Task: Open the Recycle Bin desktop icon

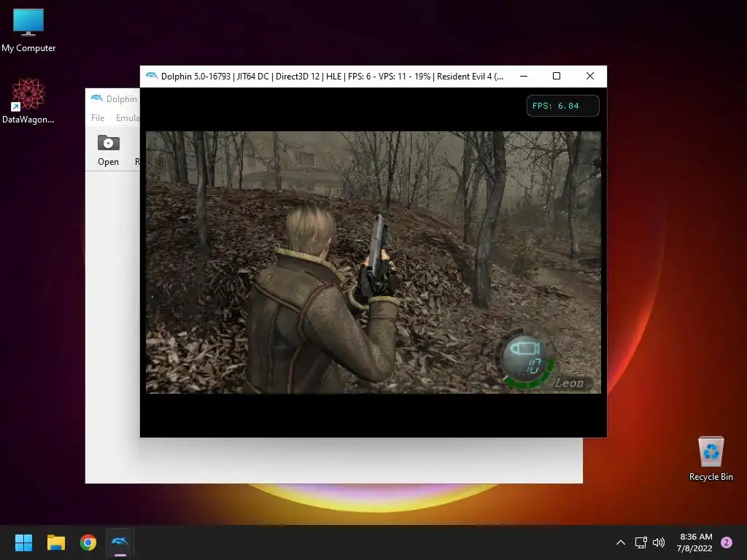Action: (711, 459)
